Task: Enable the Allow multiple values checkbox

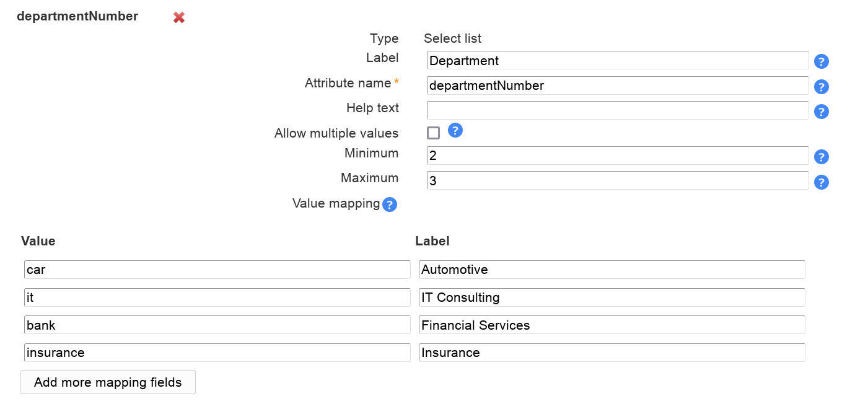Action: (434, 133)
